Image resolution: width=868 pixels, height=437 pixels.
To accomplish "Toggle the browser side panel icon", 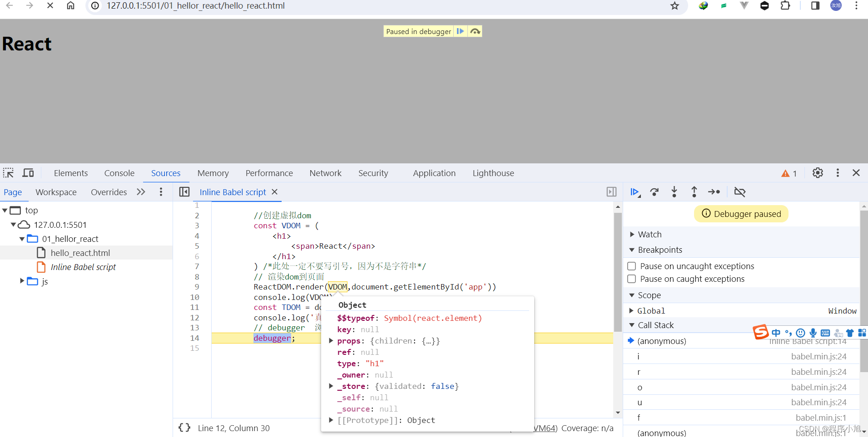I will 815,5.
